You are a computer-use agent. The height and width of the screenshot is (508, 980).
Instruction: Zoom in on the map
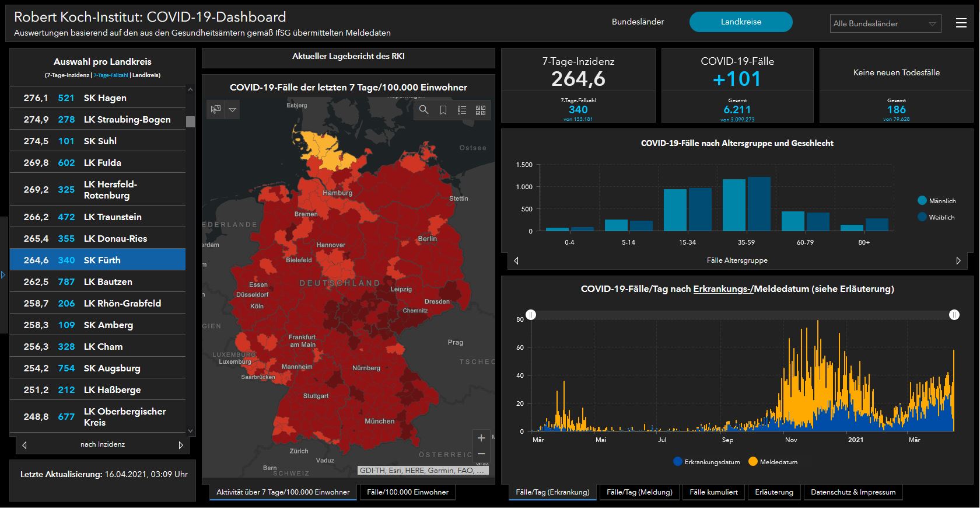pyautogui.click(x=481, y=438)
